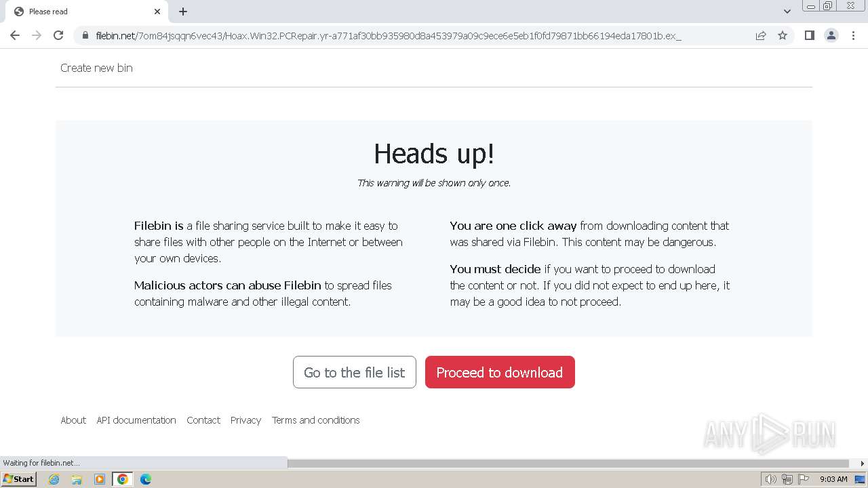Restore down the Chrome window
This screenshot has height=488, width=868.
(828, 6)
